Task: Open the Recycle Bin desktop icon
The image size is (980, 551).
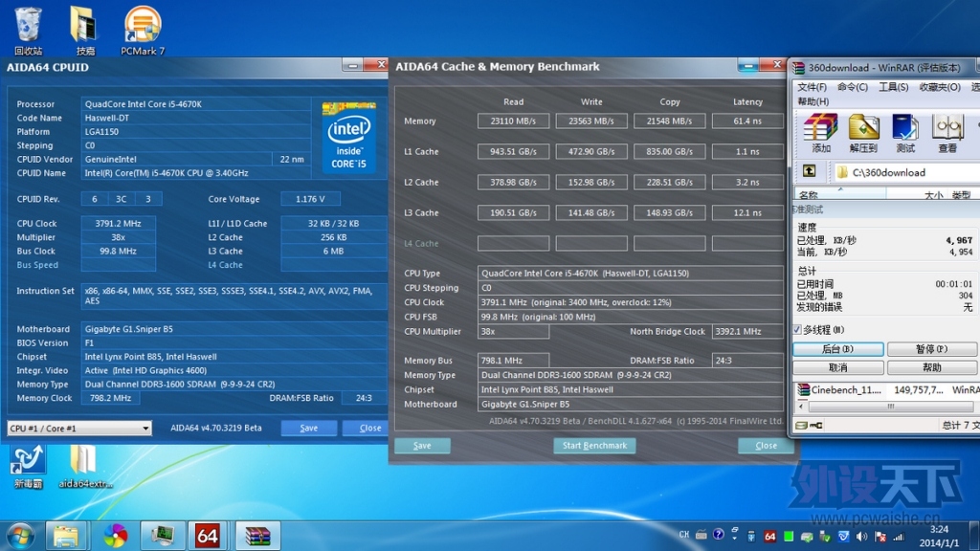Action: (28, 31)
